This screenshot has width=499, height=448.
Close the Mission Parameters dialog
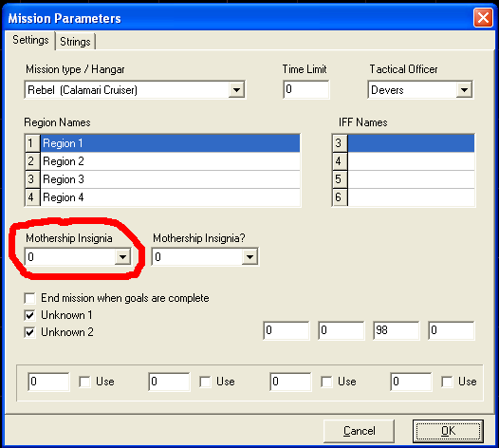483,18
